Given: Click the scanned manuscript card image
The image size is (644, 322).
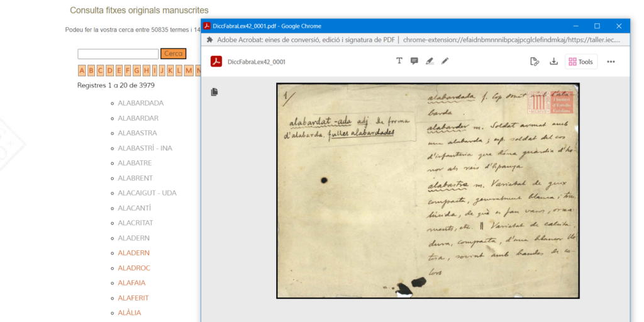Looking at the screenshot, I should point(428,191).
